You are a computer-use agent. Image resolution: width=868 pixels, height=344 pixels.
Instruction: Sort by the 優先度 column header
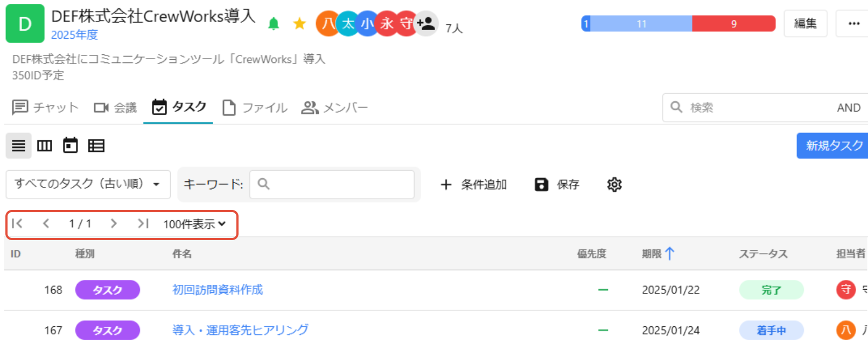pos(592,254)
